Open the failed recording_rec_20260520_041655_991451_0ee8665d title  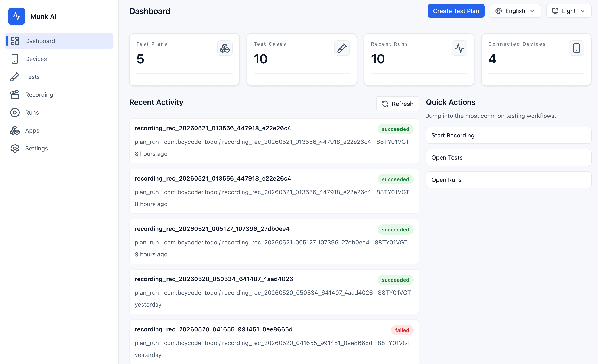pos(214,329)
